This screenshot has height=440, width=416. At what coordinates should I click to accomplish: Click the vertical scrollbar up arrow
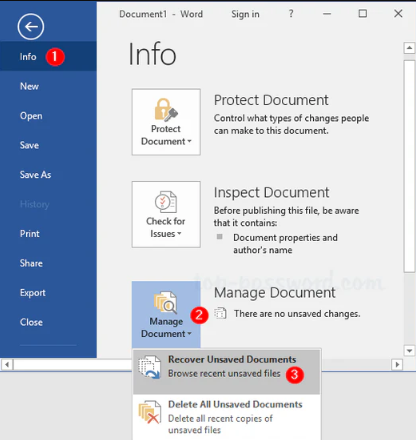point(409,48)
